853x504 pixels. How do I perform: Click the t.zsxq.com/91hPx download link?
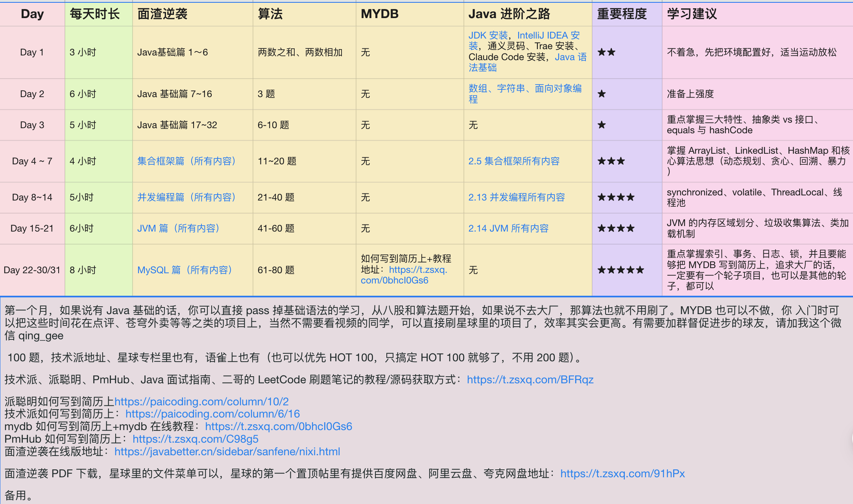[x=622, y=474]
